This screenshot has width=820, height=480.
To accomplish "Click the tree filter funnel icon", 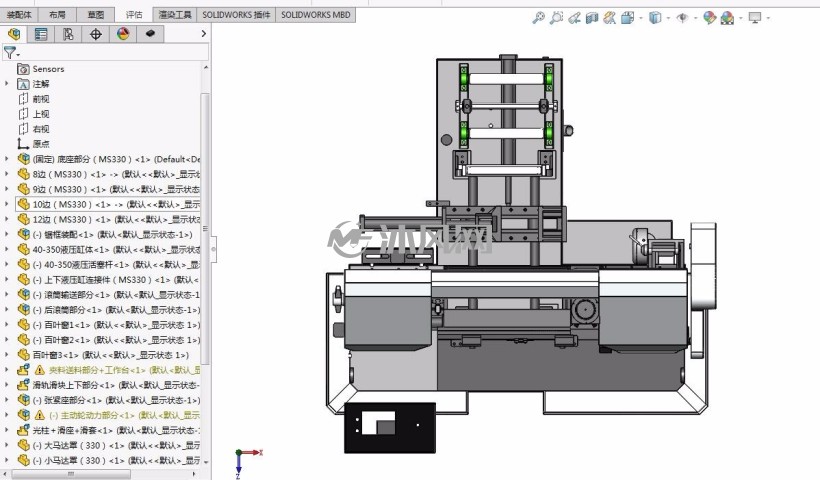I will click(10, 52).
